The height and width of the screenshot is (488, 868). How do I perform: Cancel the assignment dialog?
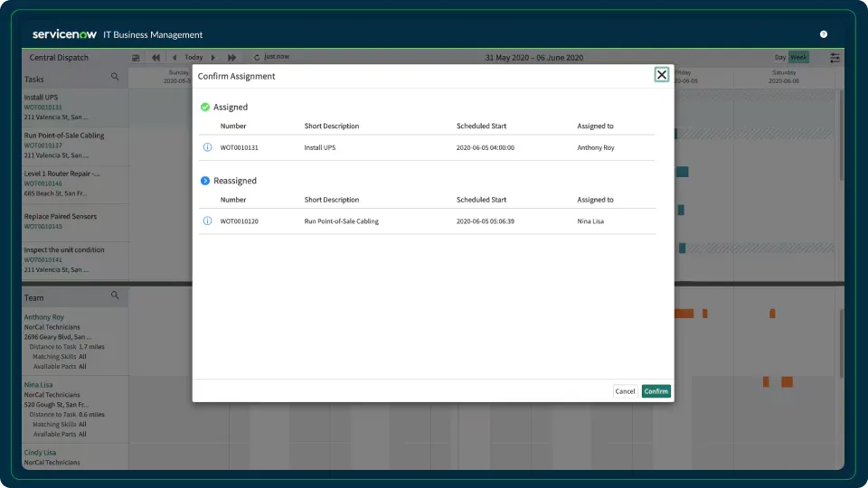point(625,391)
